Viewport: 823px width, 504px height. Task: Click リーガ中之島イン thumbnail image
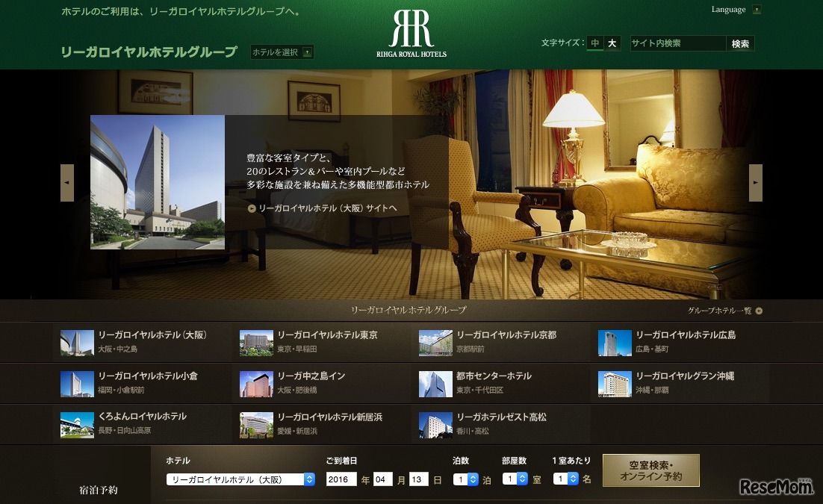coord(256,384)
